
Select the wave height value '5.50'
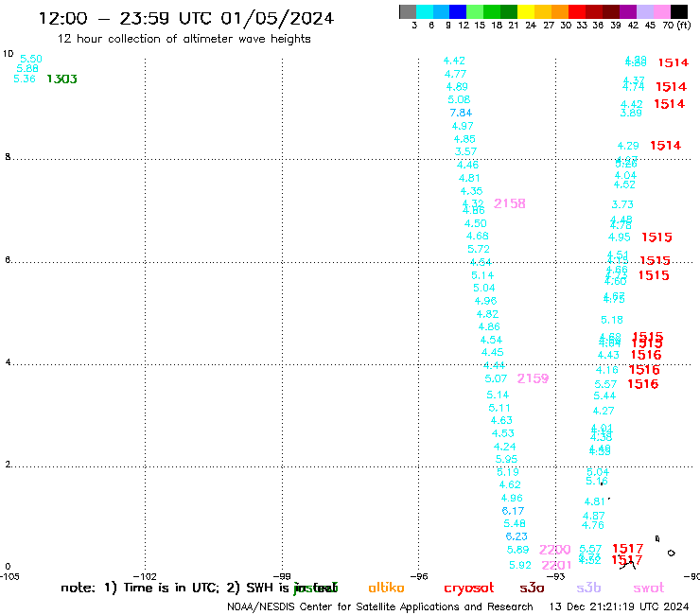tap(31, 59)
